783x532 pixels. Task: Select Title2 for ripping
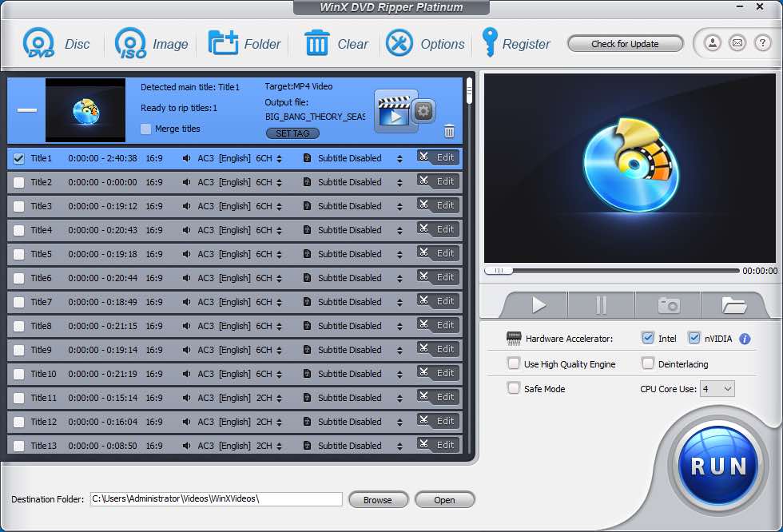coord(21,182)
